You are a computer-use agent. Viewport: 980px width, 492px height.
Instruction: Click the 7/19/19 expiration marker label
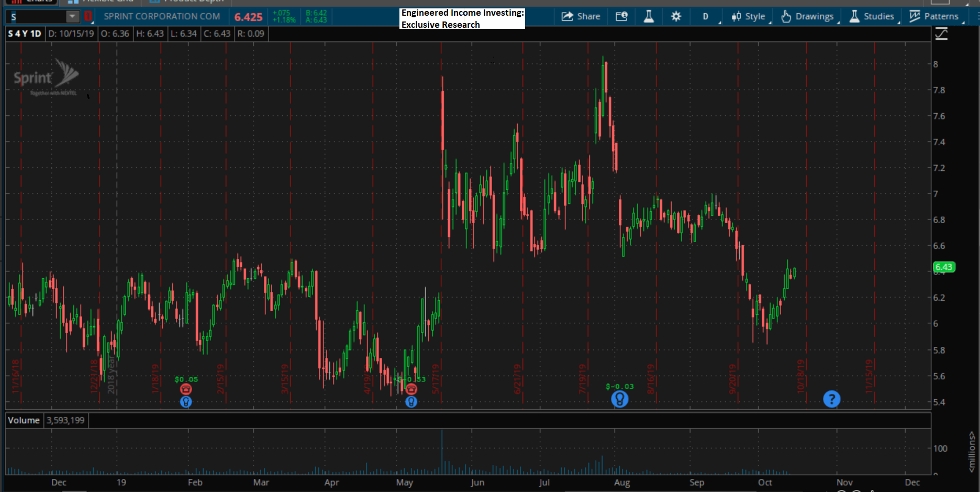click(x=582, y=378)
